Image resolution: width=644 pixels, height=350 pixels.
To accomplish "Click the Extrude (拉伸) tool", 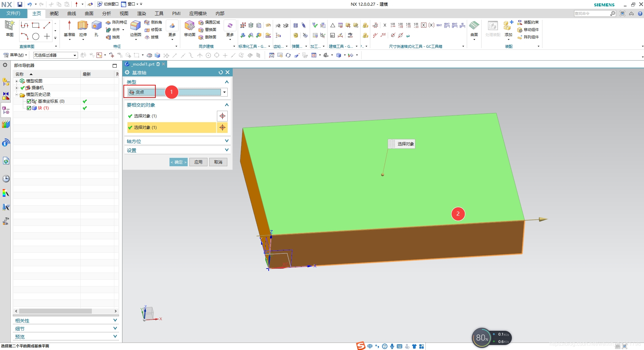I will (83, 28).
